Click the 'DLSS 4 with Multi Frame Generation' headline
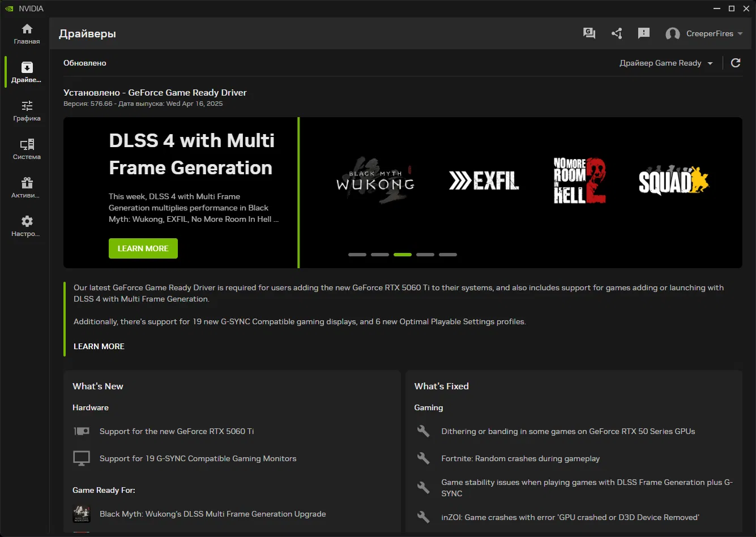 [x=192, y=154]
